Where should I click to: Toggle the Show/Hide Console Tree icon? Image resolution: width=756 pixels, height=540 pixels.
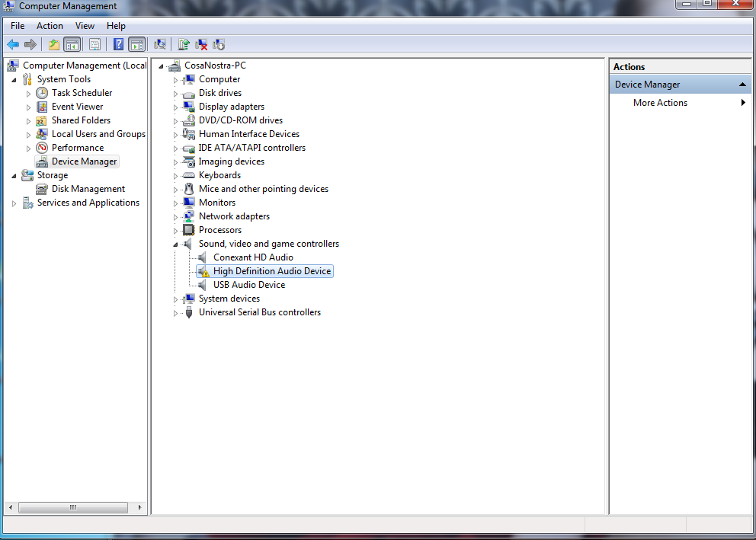(72, 44)
